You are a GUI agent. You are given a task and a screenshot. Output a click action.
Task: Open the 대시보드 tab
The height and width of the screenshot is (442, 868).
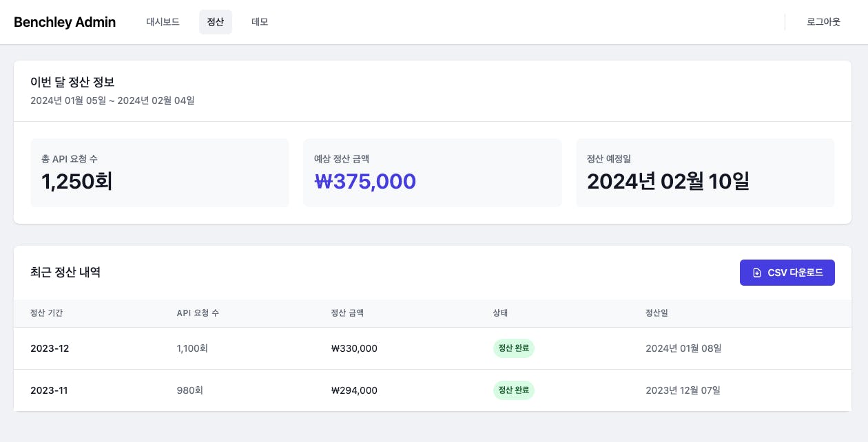pyautogui.click(x=163, y=22)
